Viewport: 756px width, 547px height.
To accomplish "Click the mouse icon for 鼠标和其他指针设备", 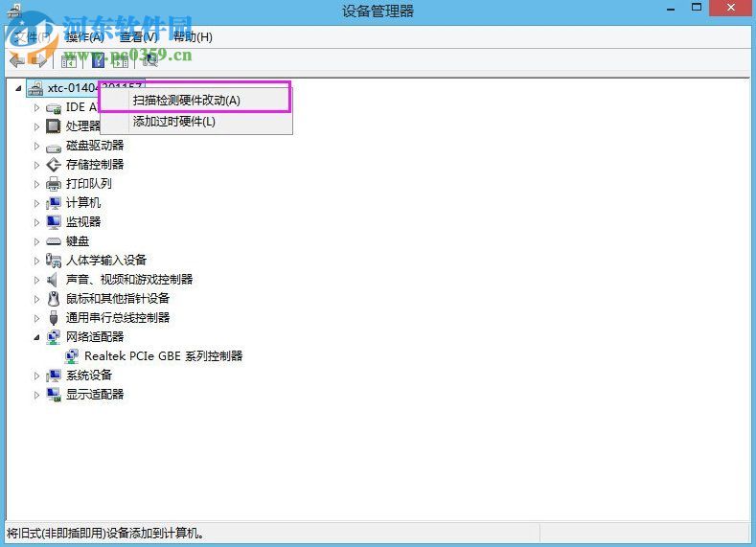I will point(54,299).
